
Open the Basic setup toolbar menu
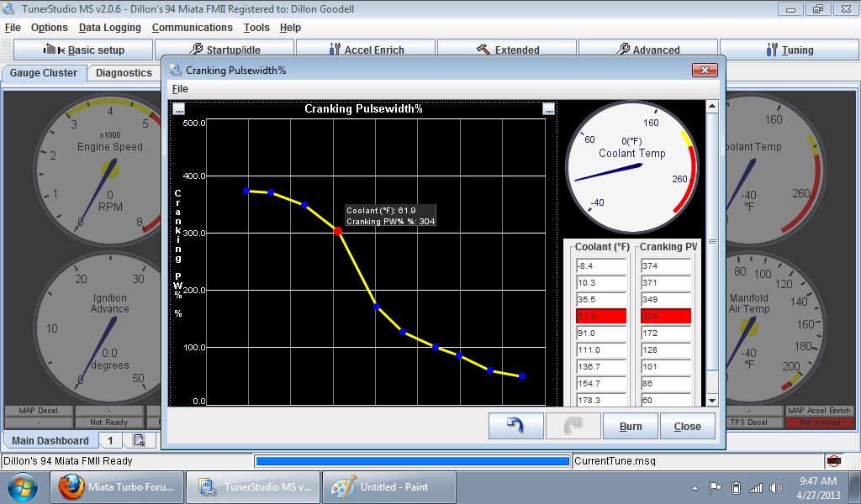[83, 50]
